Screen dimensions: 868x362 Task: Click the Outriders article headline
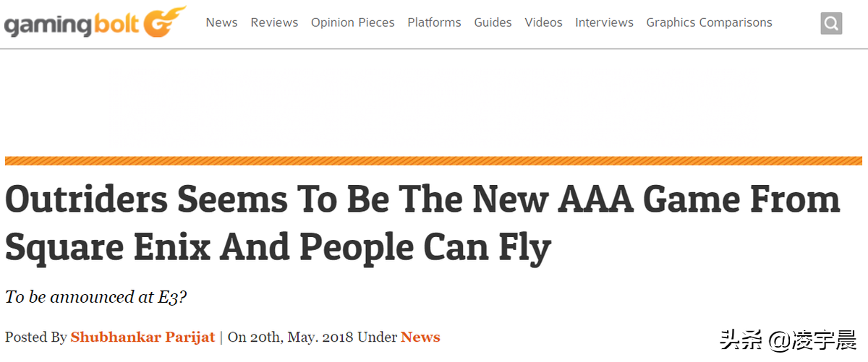[422, 224]
